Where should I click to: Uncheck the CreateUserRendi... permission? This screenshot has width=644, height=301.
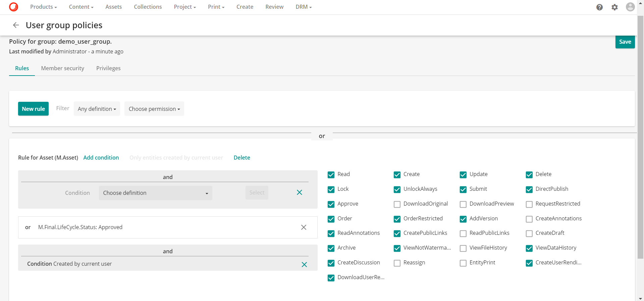pyautogui.click(x=529, y=263)
